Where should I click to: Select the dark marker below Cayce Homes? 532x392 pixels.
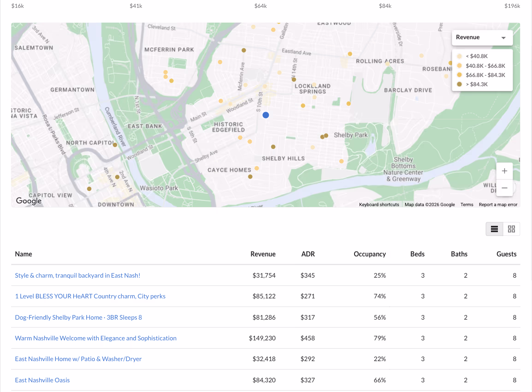click(x=250, y=177)
